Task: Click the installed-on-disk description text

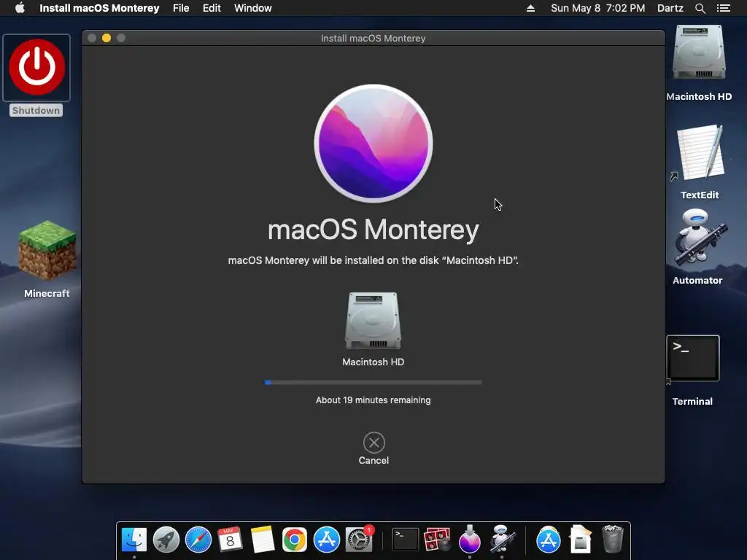Action: coord(373,260)
